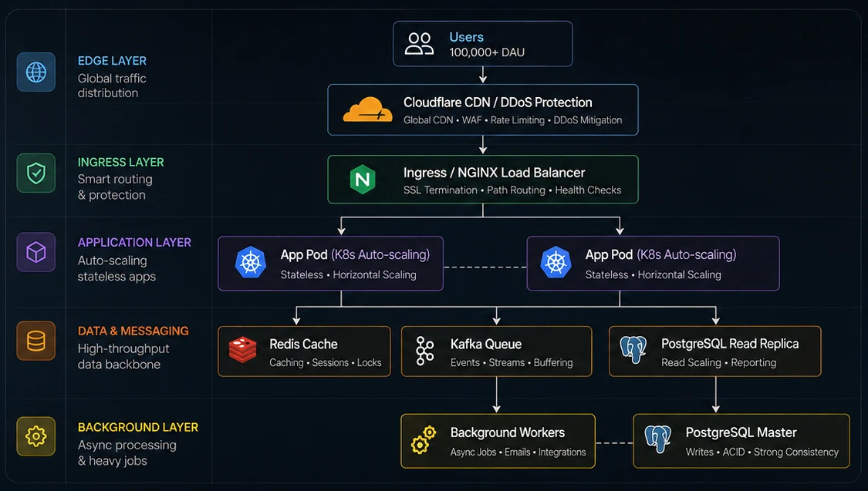
Task: Click the "Background Workers" title
Action: click(507, 432)
